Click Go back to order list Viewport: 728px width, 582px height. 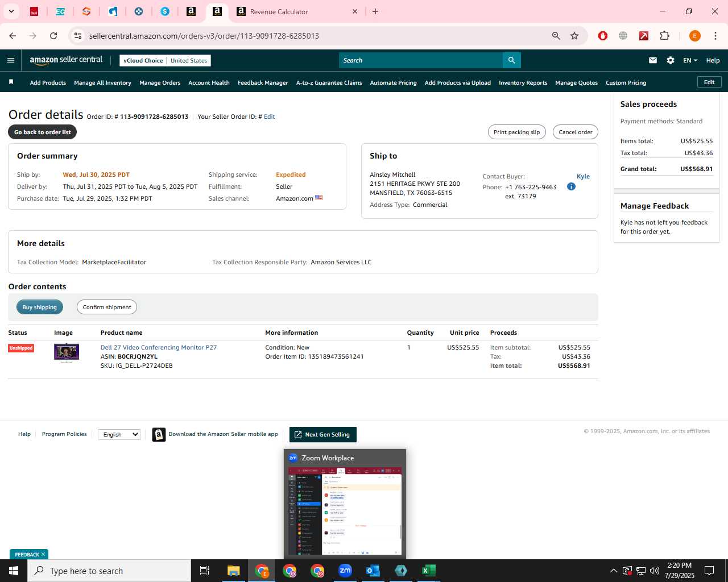click(42, 132)
